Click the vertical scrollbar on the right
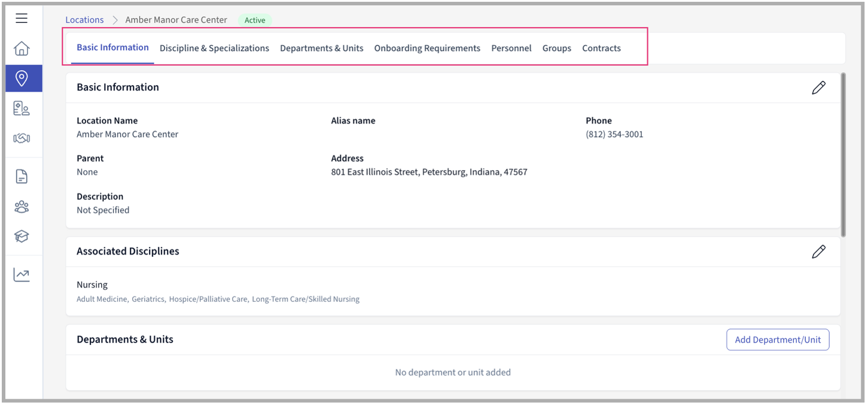Viewport: 868px width, 406px height. (843, 156)
